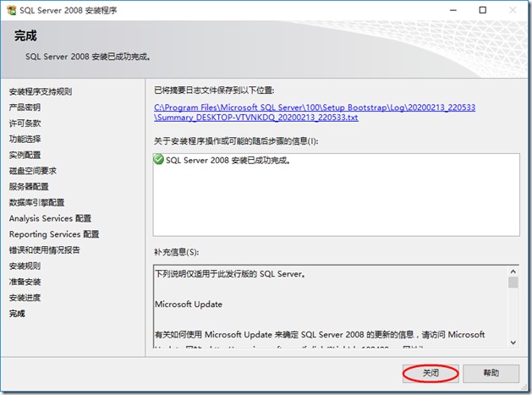Image resolution: width=532 pixels, height=395 pixels.
Task: Select the 完成 step in sidebar
Action: (x=17, y=314)
